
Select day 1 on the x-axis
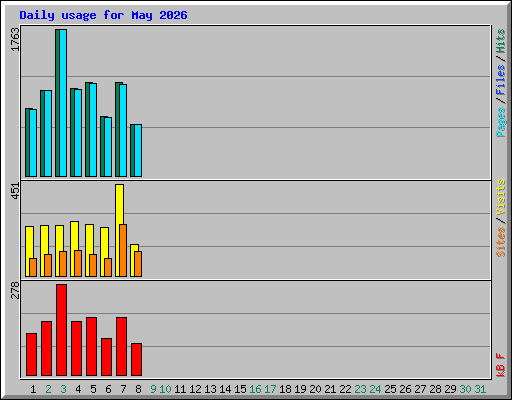click(33, 389)
